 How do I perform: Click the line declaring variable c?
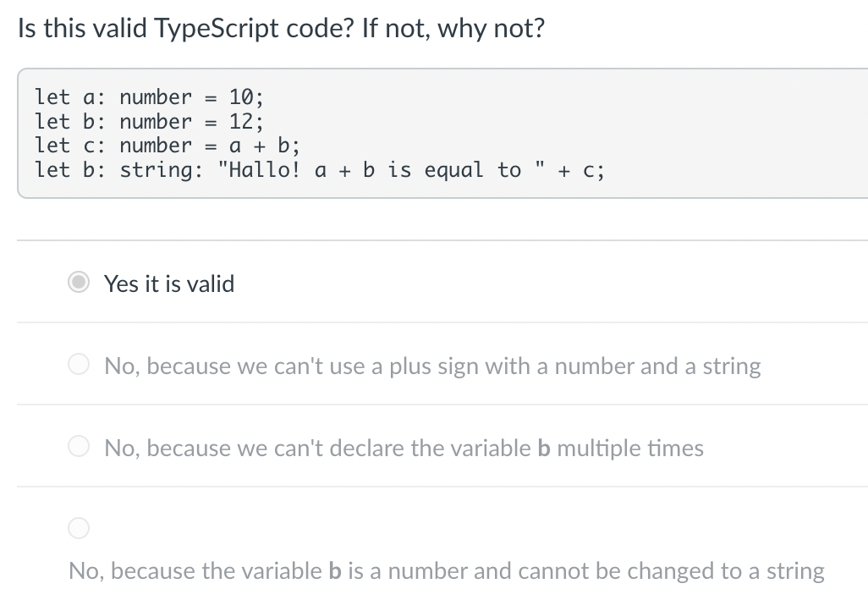click(166, 145)
